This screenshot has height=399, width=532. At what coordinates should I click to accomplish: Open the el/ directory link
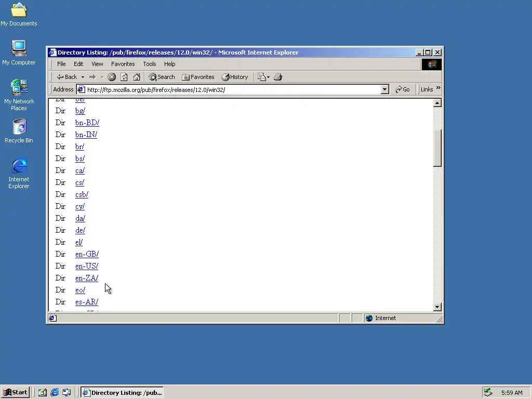[x=79, y=242]
